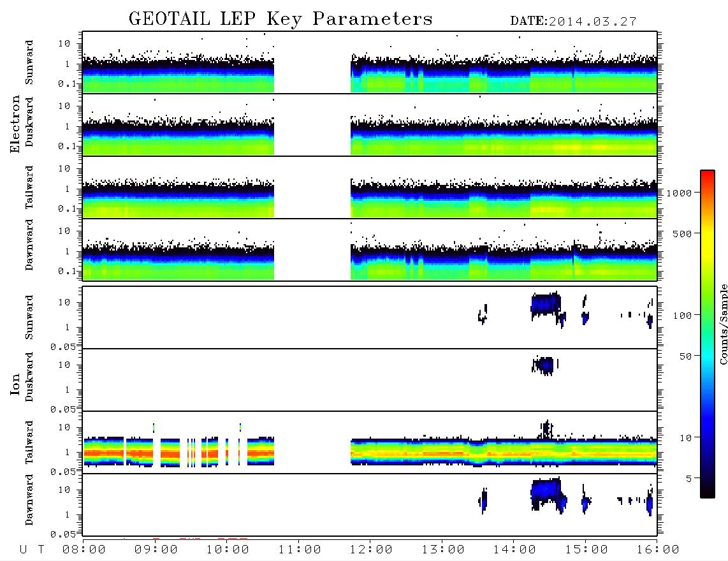728x561 pixels.
Task: Select the 08:00 UT time label
Action: pos(84,550)
